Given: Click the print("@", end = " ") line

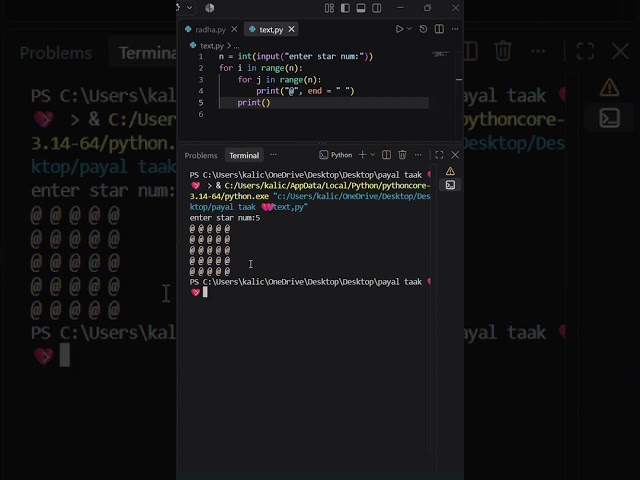Looking at the screenshot, I should 305,91.
